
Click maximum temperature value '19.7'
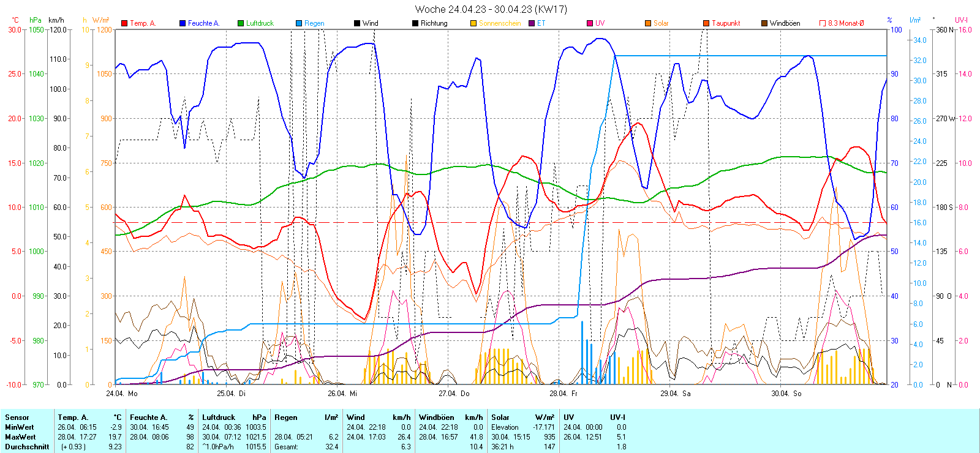(x=115, y=437)
